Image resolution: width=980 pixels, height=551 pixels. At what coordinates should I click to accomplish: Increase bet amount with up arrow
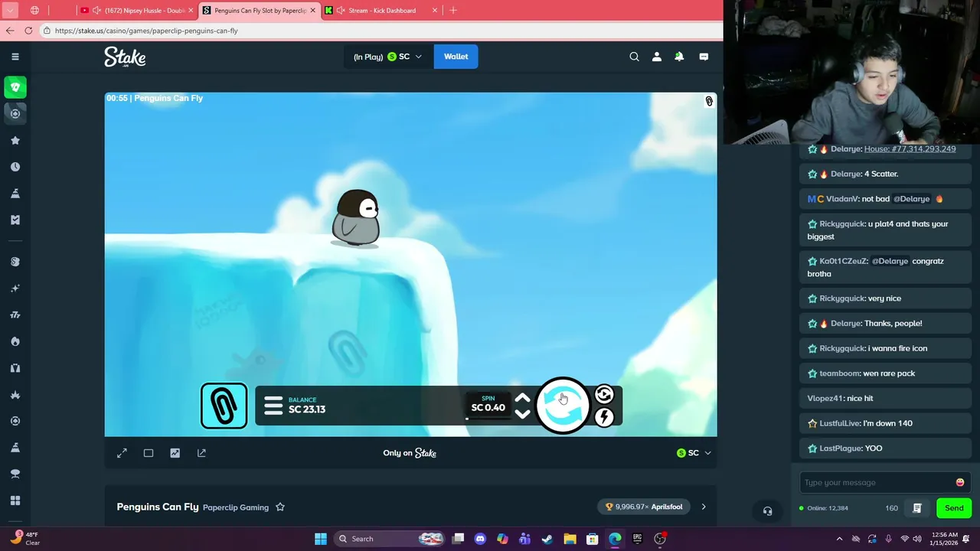pos(522,398)
